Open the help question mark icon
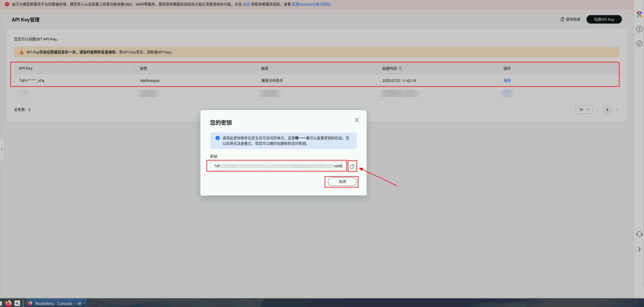 point(639,29)
